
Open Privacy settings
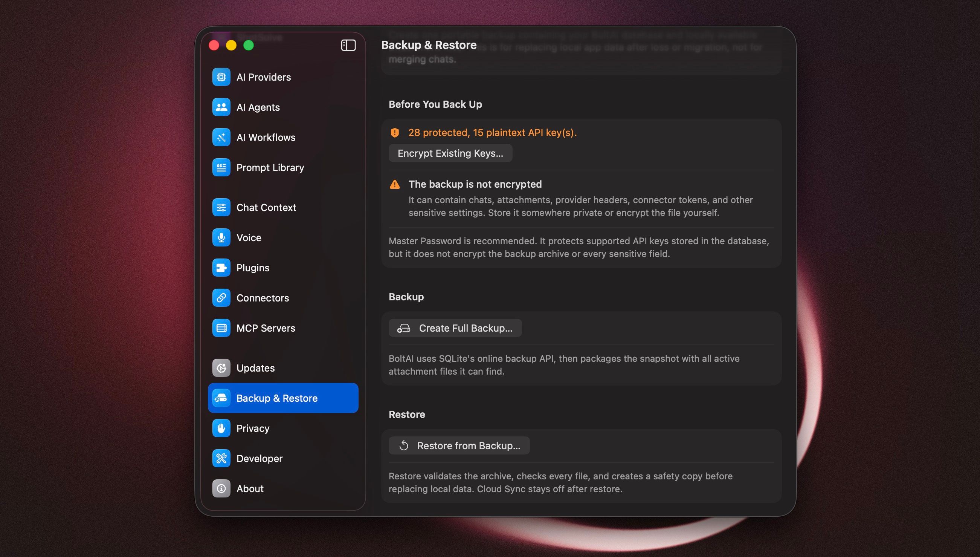click(283, 428)
